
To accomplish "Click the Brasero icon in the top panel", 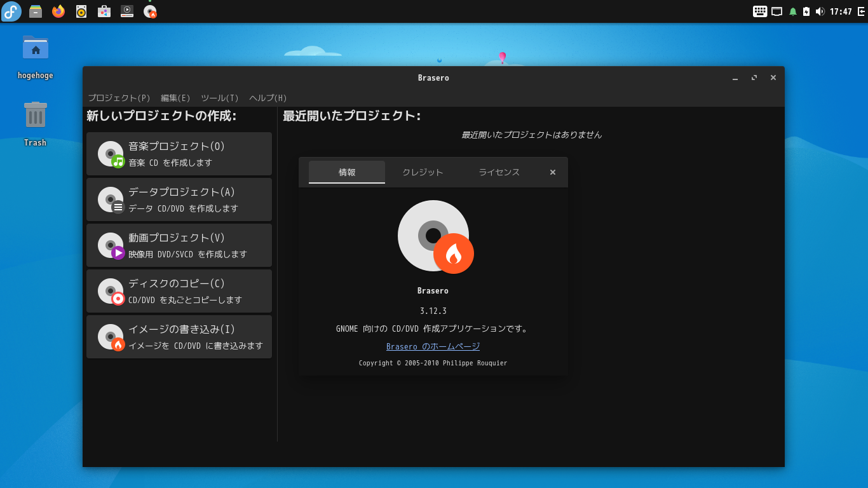I will pyautogui.click(x=150, y=11).
